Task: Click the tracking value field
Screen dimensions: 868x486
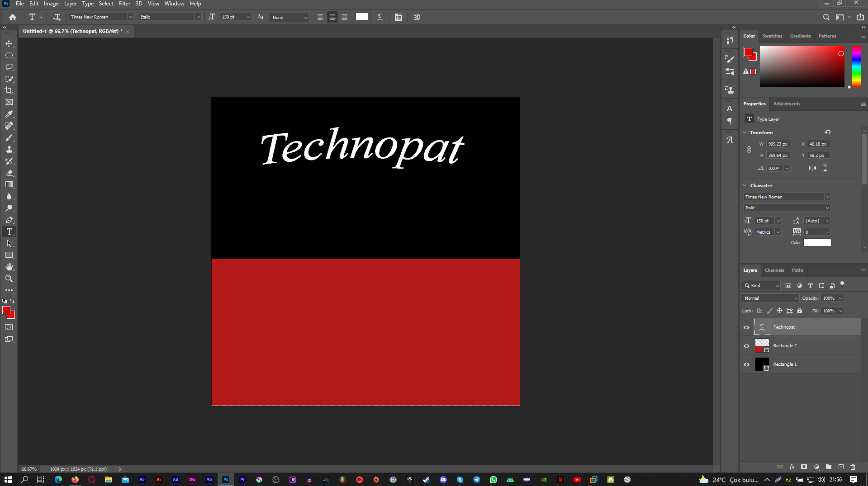Action: 814,232
